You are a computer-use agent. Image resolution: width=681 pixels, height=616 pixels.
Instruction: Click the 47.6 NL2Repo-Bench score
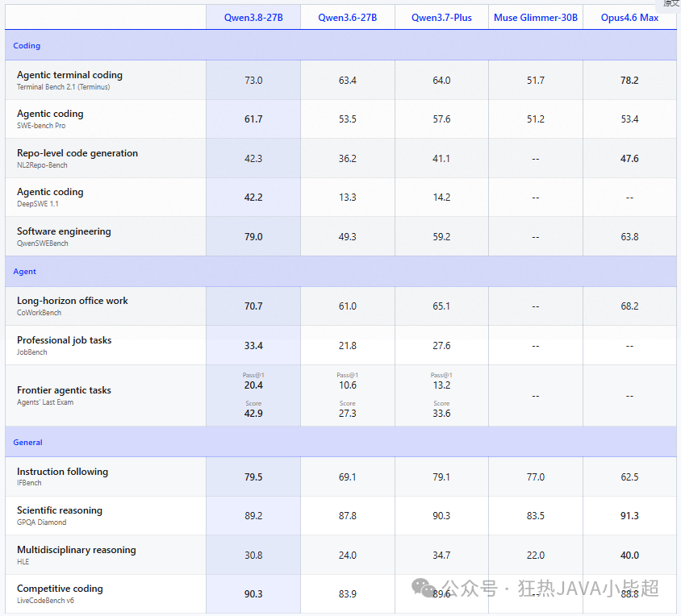click(629, 159)
